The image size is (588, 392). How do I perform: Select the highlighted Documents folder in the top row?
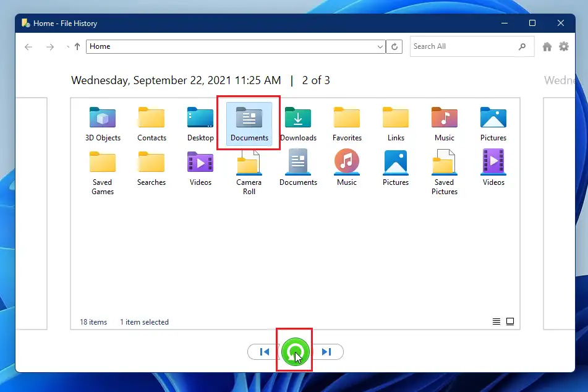(249, 124)
